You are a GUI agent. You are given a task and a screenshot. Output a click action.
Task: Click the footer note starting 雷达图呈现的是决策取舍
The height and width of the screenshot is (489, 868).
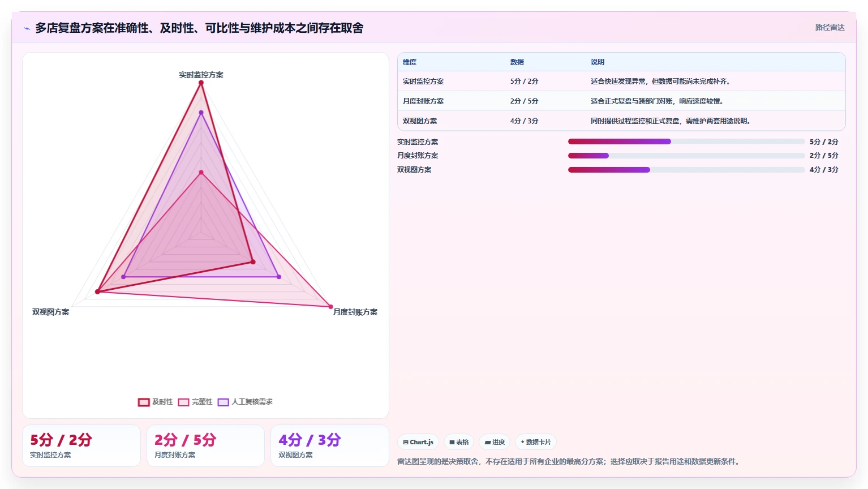(570, 462)
